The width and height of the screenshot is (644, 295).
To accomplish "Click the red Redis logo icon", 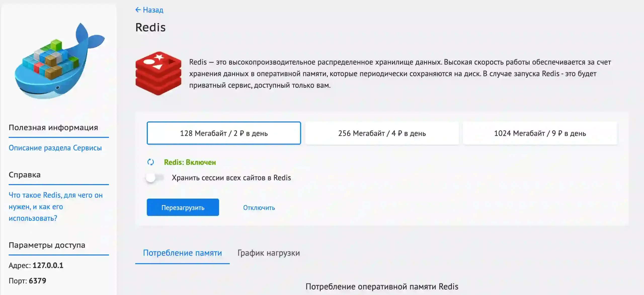I will (x=158, y=73).
